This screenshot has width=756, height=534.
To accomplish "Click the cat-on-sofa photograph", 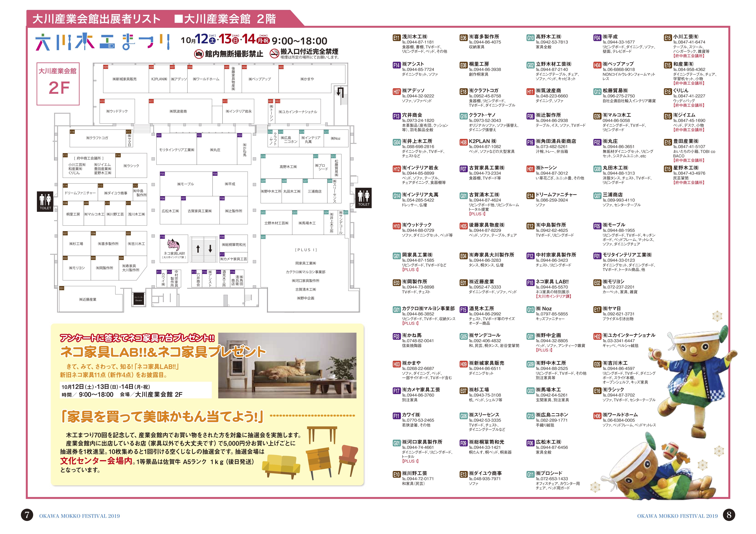I will pyautogui.click(x=287, y=365).
